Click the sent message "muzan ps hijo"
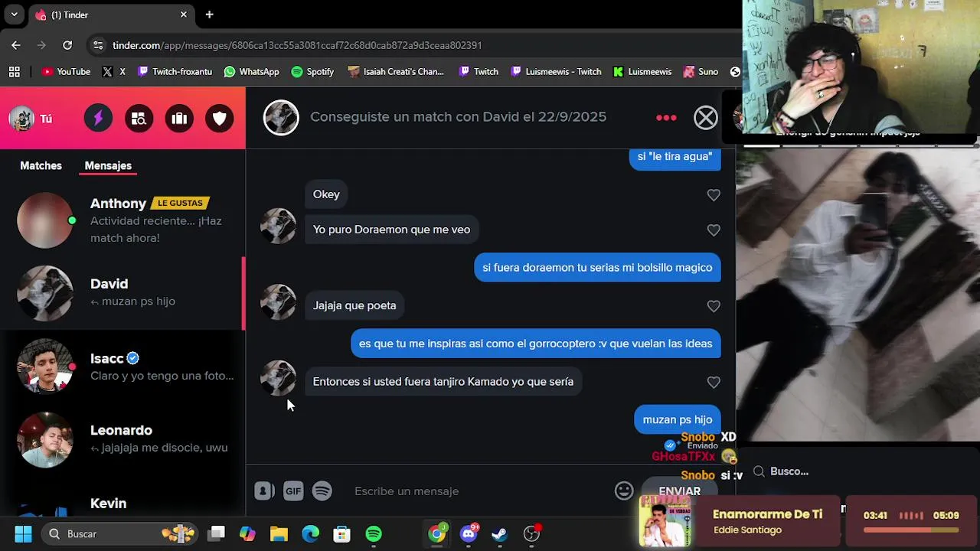Viewport: 980px width, 551px height. click(x=677, y=419)
